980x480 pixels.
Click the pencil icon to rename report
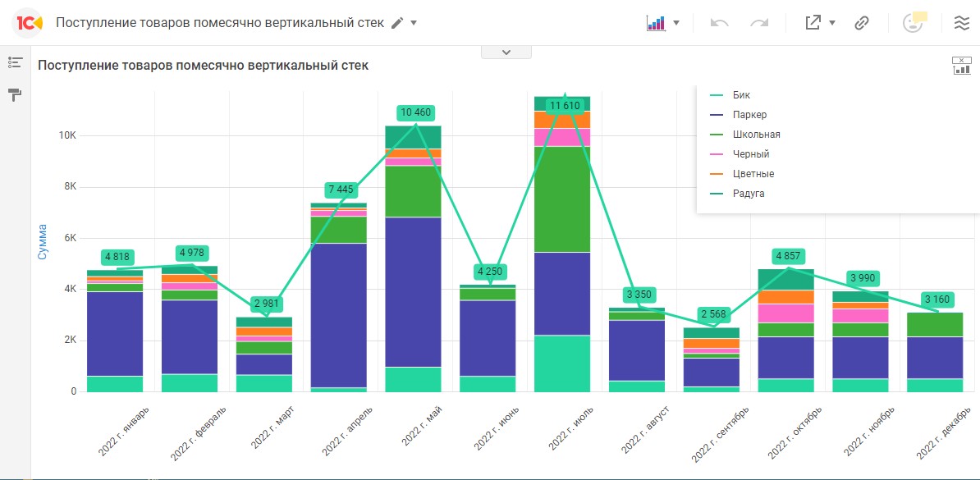tap(397, 23)
